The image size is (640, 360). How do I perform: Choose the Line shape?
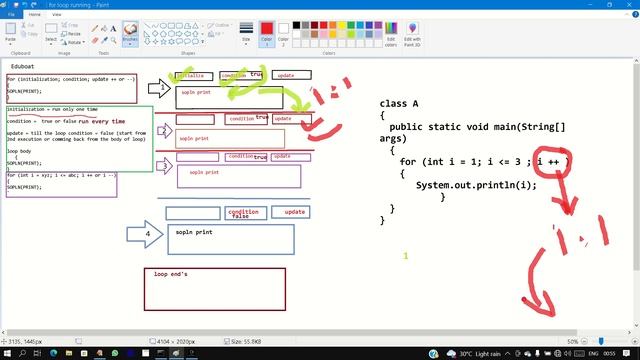tap(147, 26)
